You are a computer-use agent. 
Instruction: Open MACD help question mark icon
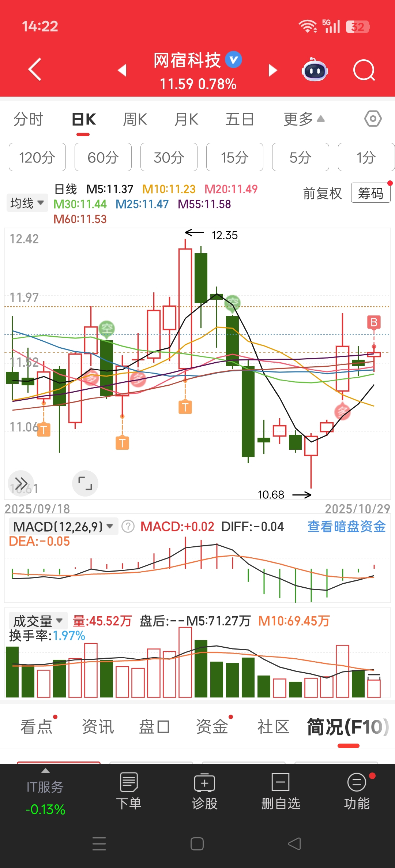click(128, 527)
